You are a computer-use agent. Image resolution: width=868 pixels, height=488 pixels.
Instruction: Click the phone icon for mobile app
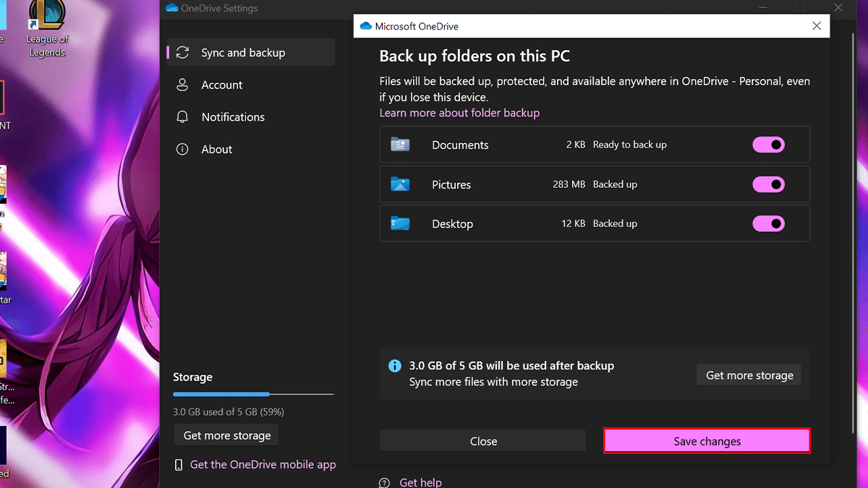pos(179,465)
